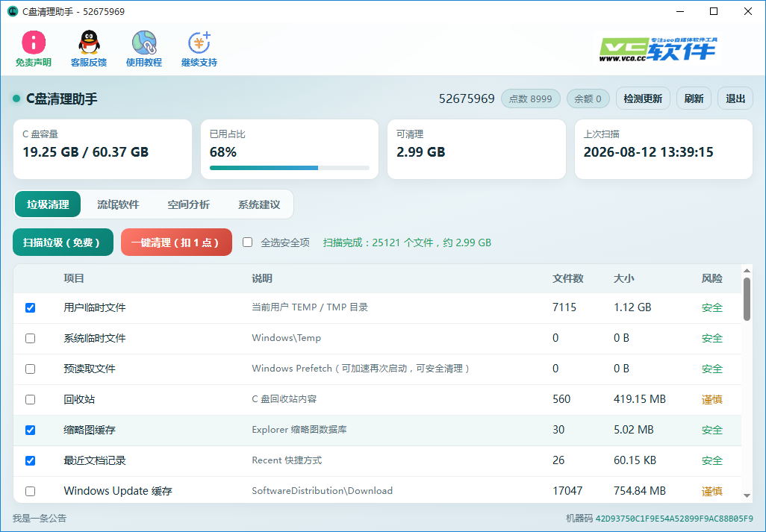Switch to the 流氓软件 tab
The image size is (766, 532).
pos(118,204)
